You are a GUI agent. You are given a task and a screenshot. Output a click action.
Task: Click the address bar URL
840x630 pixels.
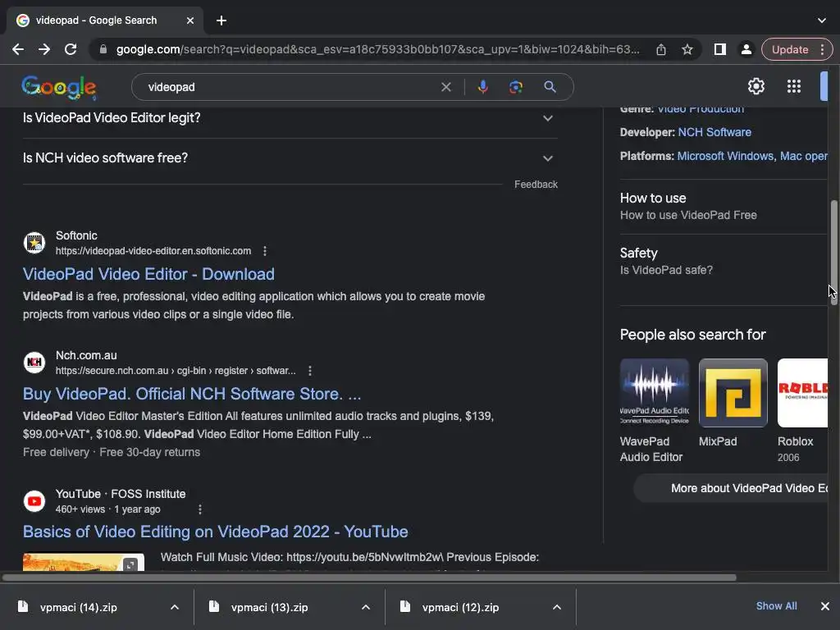377,50
